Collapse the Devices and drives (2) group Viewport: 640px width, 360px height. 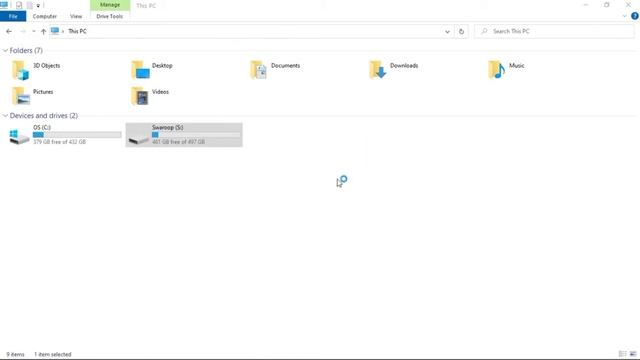coord(5,116)
